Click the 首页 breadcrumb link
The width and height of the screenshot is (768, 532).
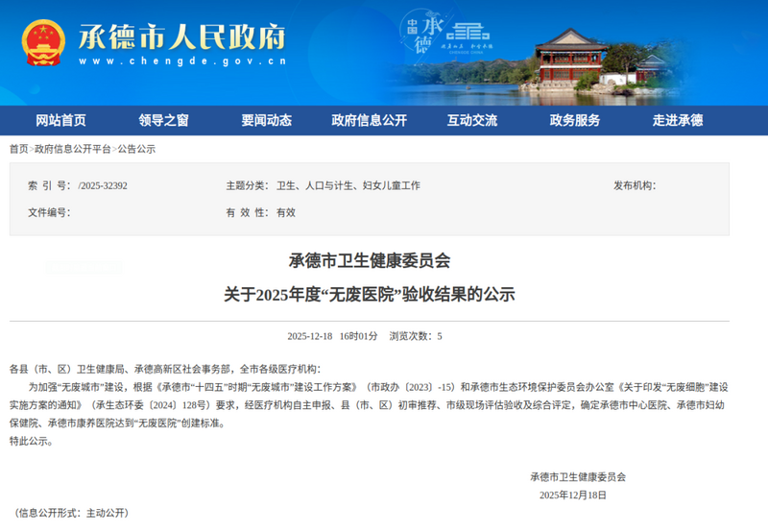point(18,149)
